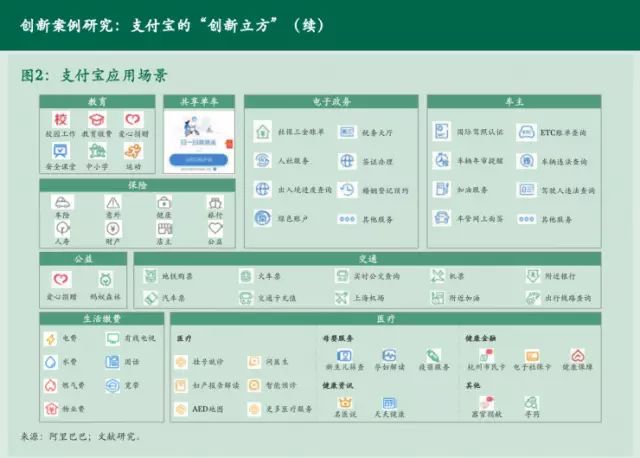Open the 公益 heart icon under 保险
The width and height of the screenshot is (640, 458).
click(x=215, y=228)
